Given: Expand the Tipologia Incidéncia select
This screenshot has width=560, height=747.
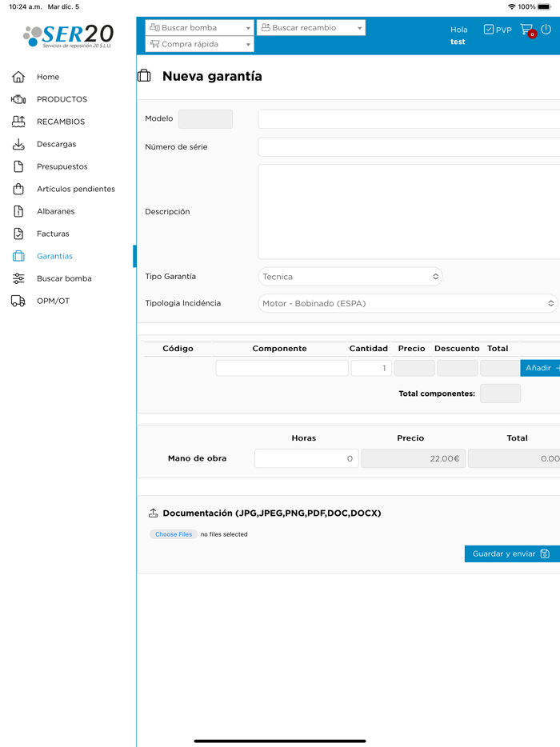Looking at the screenshot, I should click(x=408, y=303).
